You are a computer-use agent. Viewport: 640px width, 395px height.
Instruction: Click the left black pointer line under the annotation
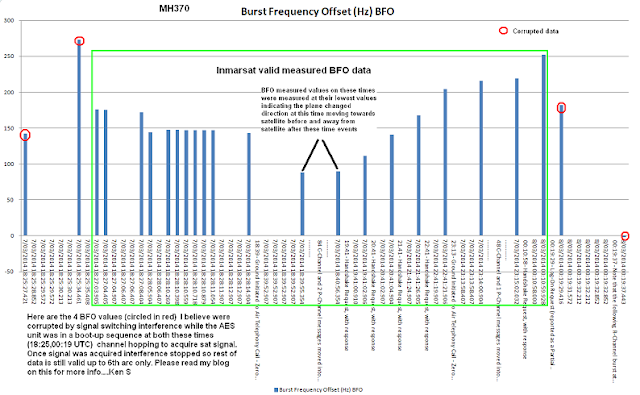pos(311,155)
